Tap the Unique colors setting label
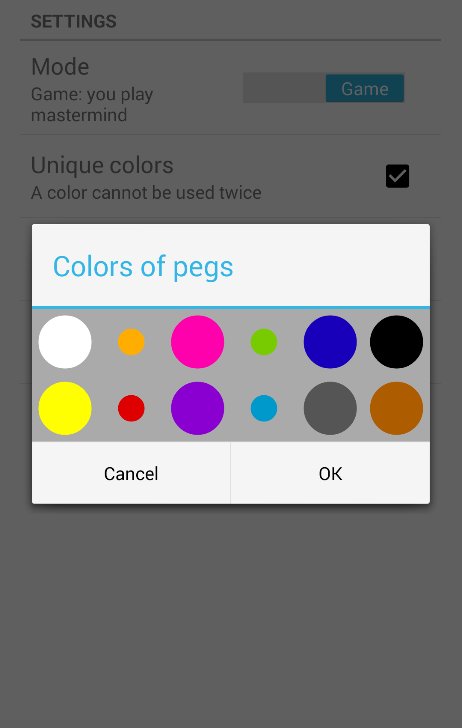Viewport: 462px width, 728px height. point(102,165)
